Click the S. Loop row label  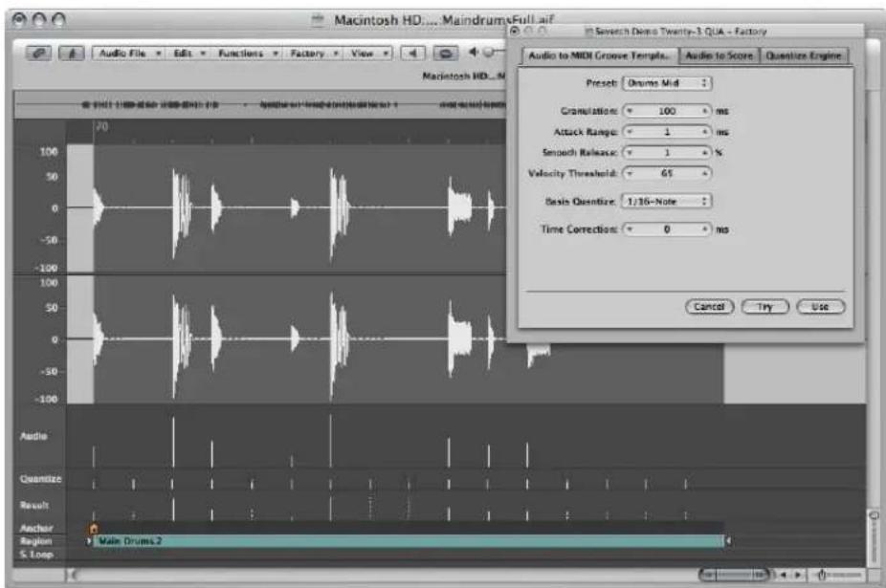(36, 555)
